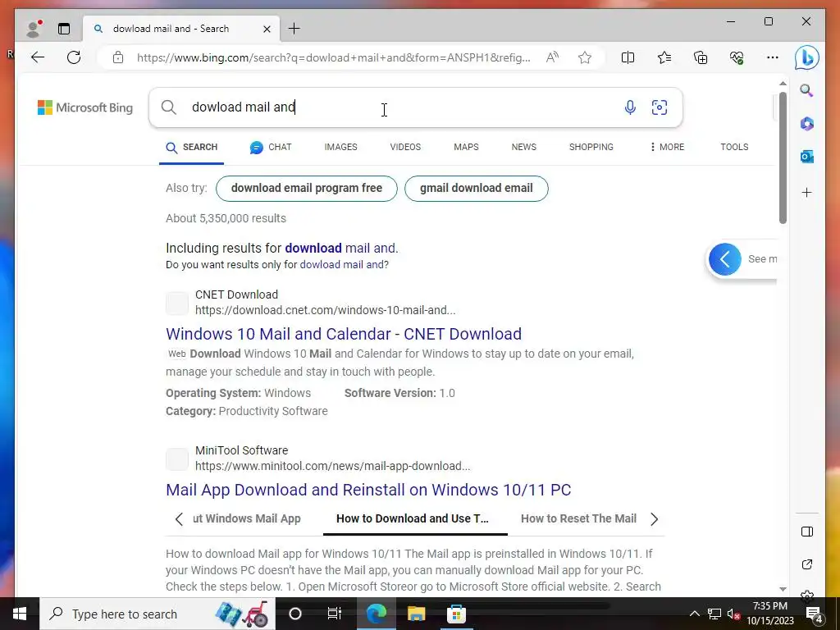Search only for 'dowload mail and'

point(342,265)
